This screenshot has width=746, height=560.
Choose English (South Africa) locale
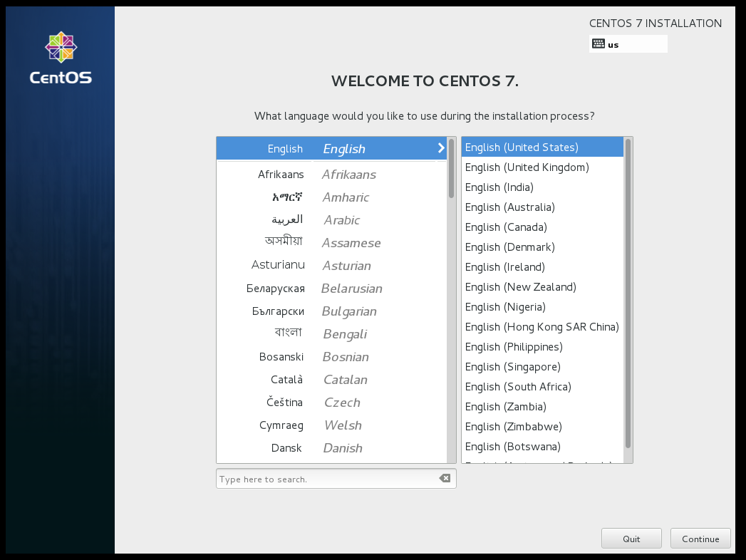click(x=542, y=388)
